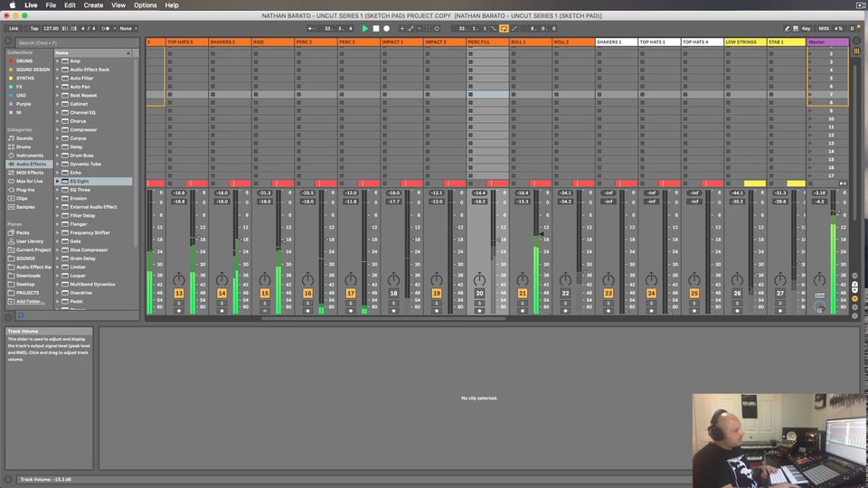Select the Samples category
This screenshot has height=488, width=868.
point(25,207)
